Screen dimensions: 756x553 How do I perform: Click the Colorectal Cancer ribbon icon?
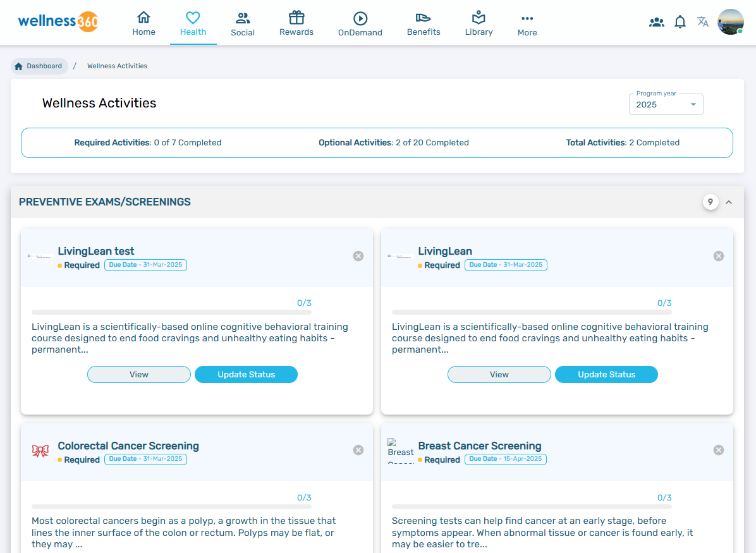(x=40, y=451)
